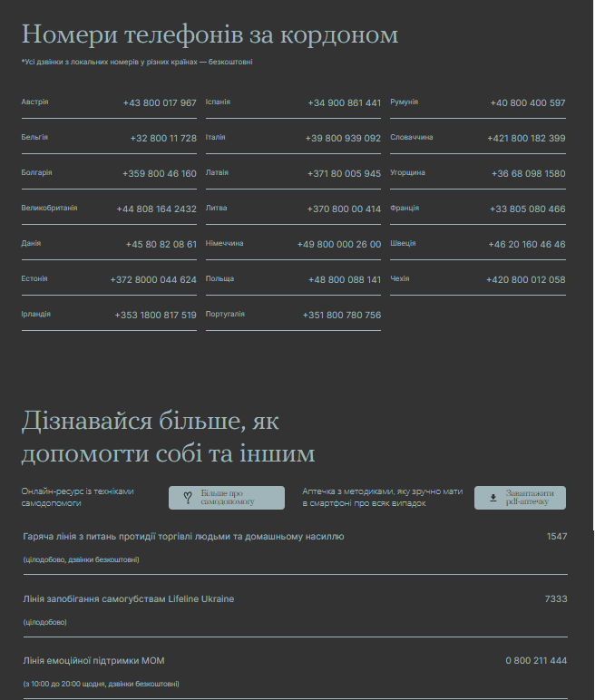
Task: Open the 'Більше про самодопомогу' button
Action: tap(227, 498)
